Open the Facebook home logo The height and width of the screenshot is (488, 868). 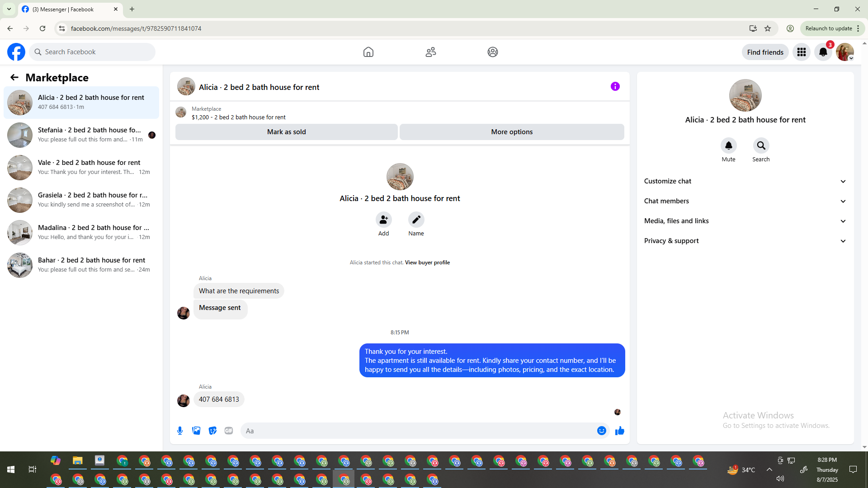[x=16, y=52]
